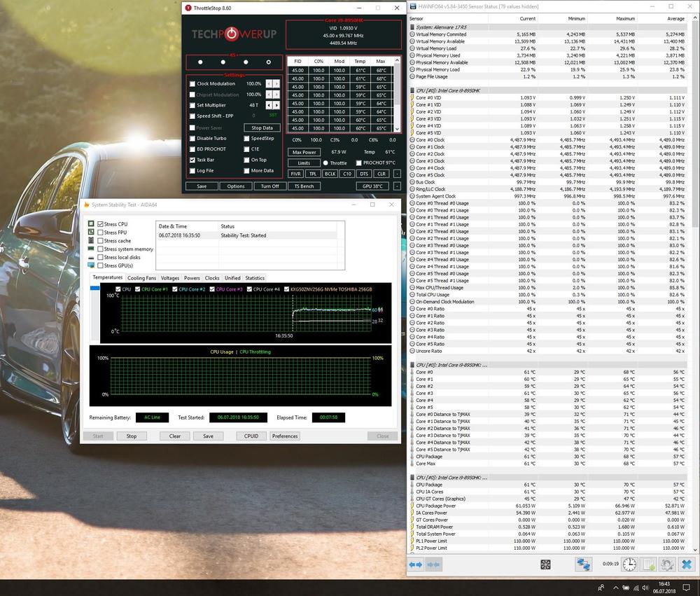700x596 pixels.
Task: Open the Windows notification center icon
Action: tap(687, 588)
